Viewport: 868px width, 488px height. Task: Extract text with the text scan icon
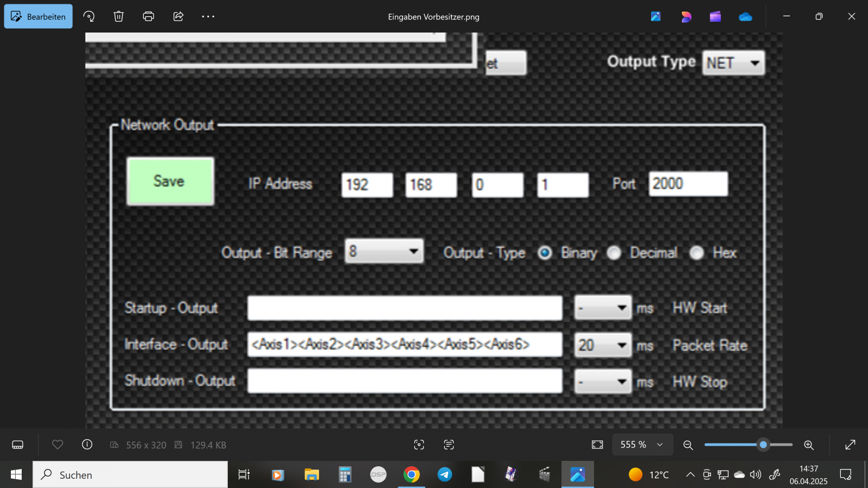(449, 445)
